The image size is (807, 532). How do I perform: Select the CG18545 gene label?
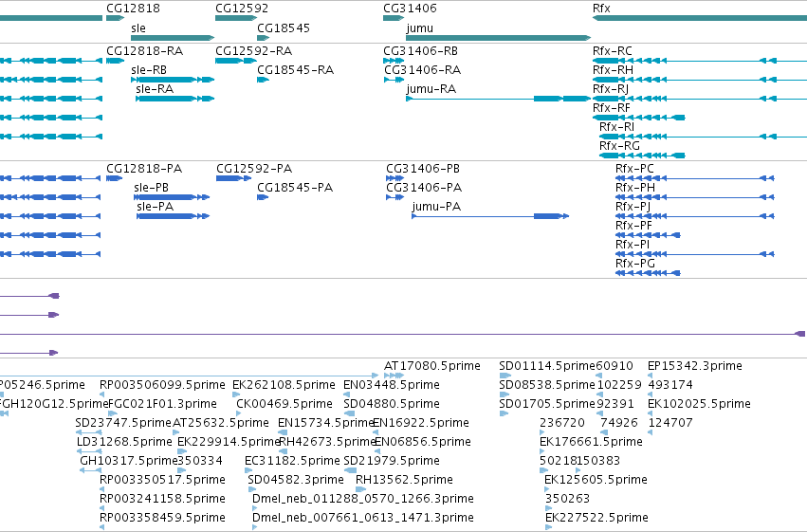pos(284,28)
